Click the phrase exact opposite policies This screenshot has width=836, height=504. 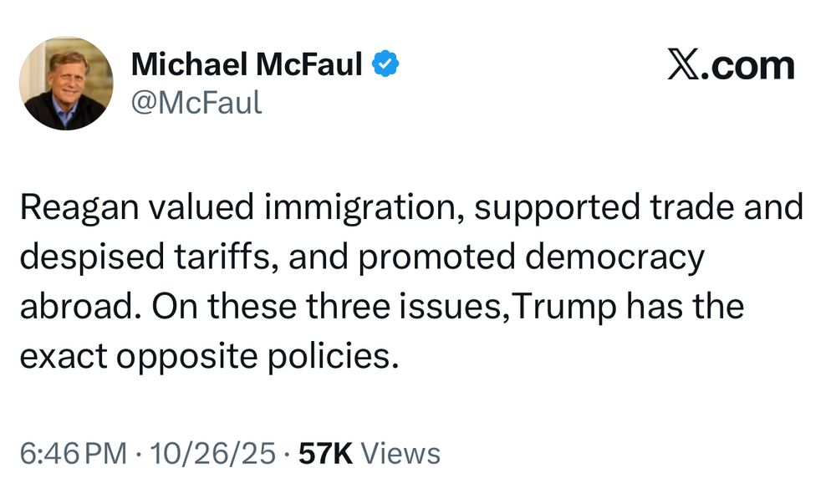210,357
